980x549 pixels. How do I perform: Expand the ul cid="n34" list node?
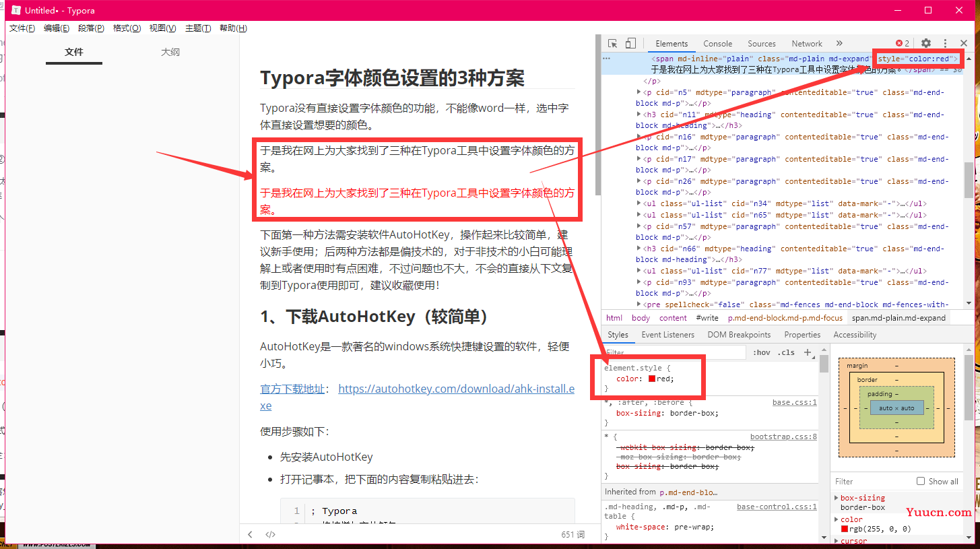point(639,203)
